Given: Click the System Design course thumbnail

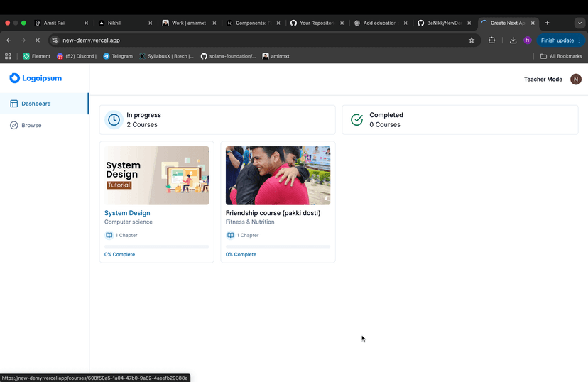Looking at the screenshot, I should click(x=156, y=175).
